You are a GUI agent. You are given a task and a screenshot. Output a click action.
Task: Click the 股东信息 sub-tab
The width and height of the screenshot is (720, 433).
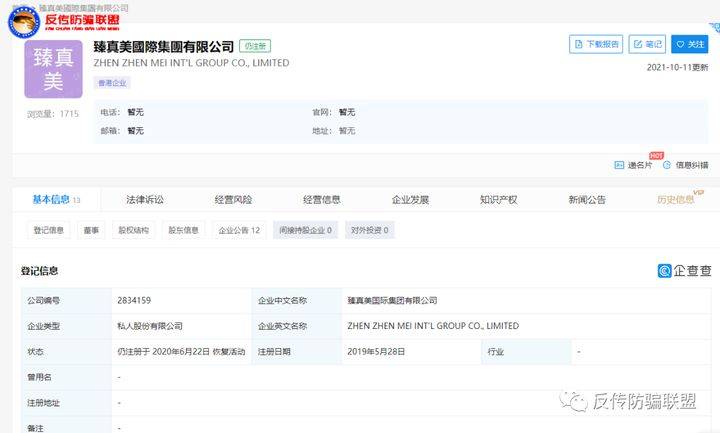(184, 230)
